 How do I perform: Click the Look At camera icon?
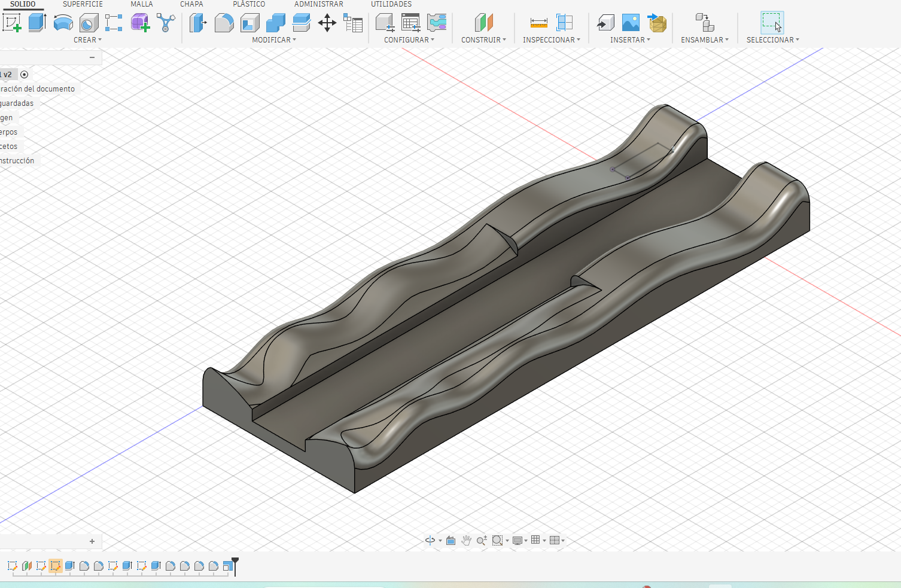[x=450, y=540]
